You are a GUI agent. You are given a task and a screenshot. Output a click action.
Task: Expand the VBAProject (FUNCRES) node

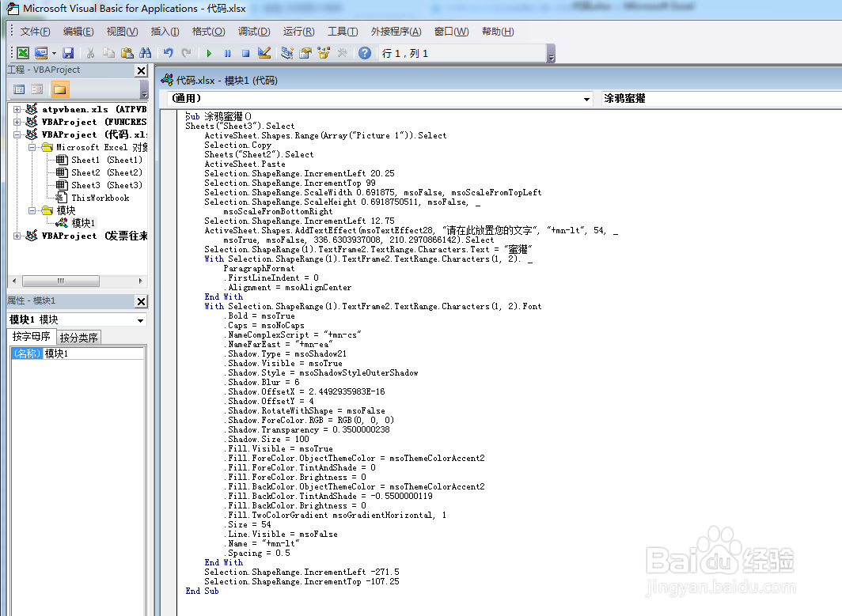(x=17, y=122)
